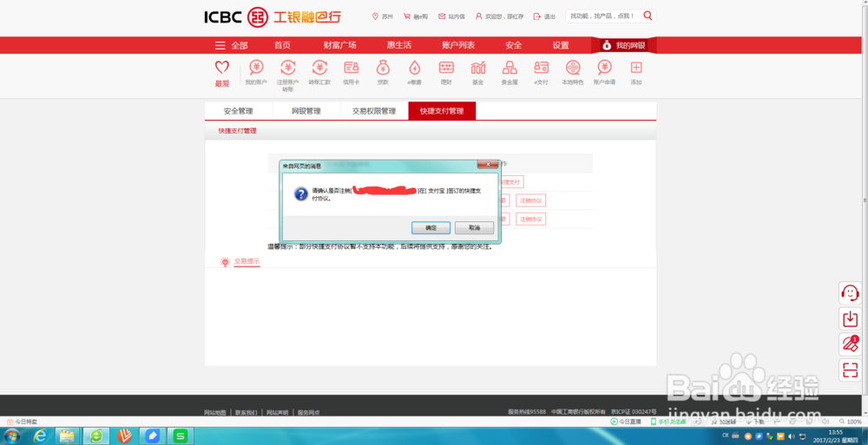
Task: Open 转账汇款 icon
Action: coord(319,68)
